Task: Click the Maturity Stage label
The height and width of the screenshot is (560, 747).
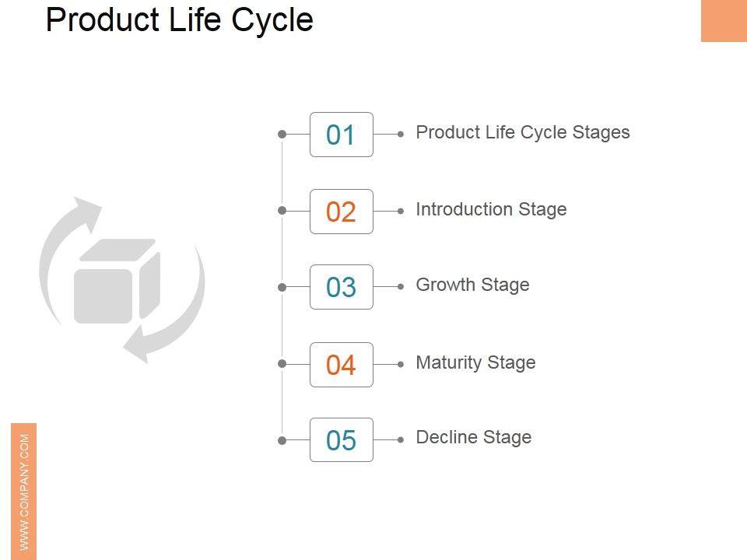Action: click(475, 362)
